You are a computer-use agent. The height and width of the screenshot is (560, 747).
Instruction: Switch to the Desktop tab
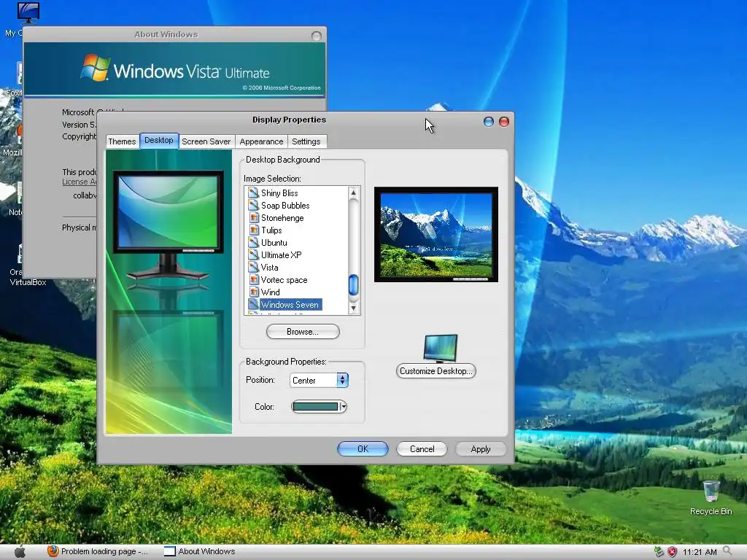pos(159,141)
